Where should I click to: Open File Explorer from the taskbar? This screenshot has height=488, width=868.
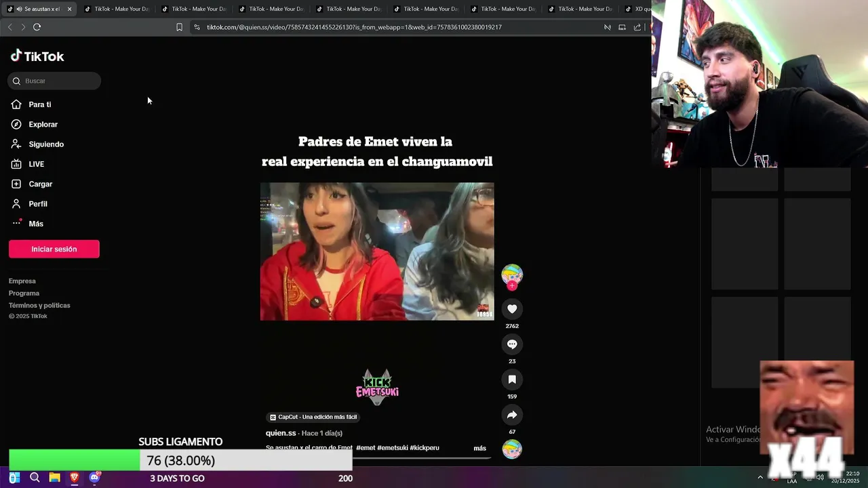pyautogui.click(x=54, y=478)
